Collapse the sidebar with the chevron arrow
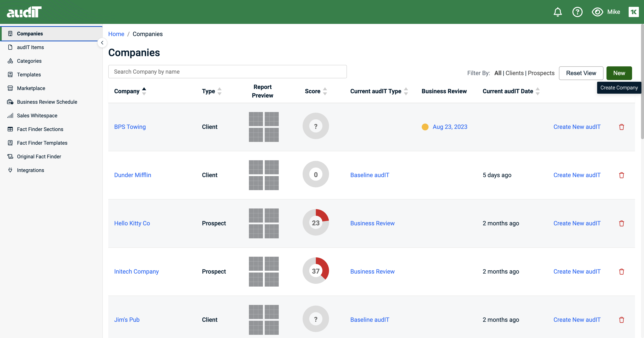644x338 pixels. (x=102, y=43)
